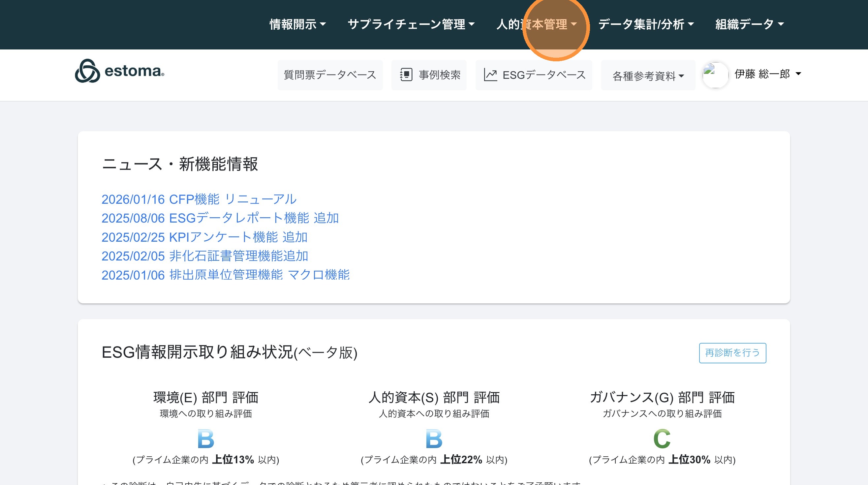Click the estoma logo icon
The height and width of the screenshot is (485, 868).
pos(87,71)
